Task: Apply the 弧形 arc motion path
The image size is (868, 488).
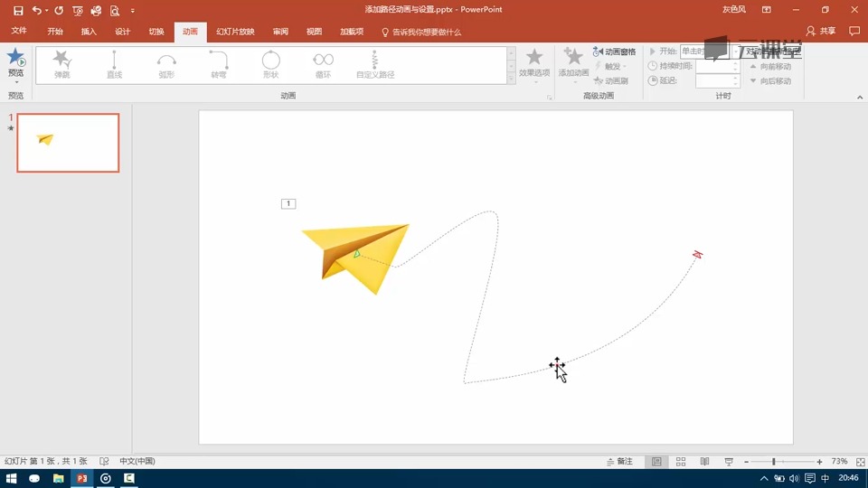Action: (x=166, y=65)
